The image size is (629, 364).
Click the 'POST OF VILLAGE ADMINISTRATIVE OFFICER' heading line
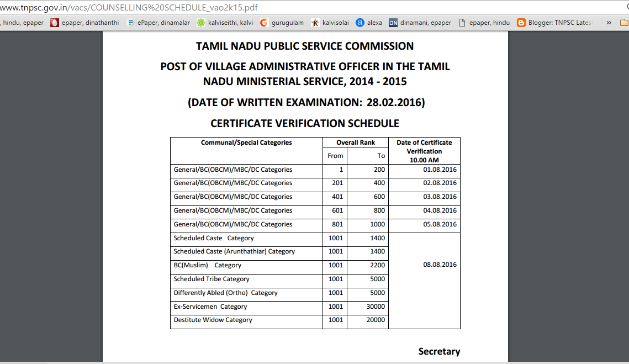[305, 67]
